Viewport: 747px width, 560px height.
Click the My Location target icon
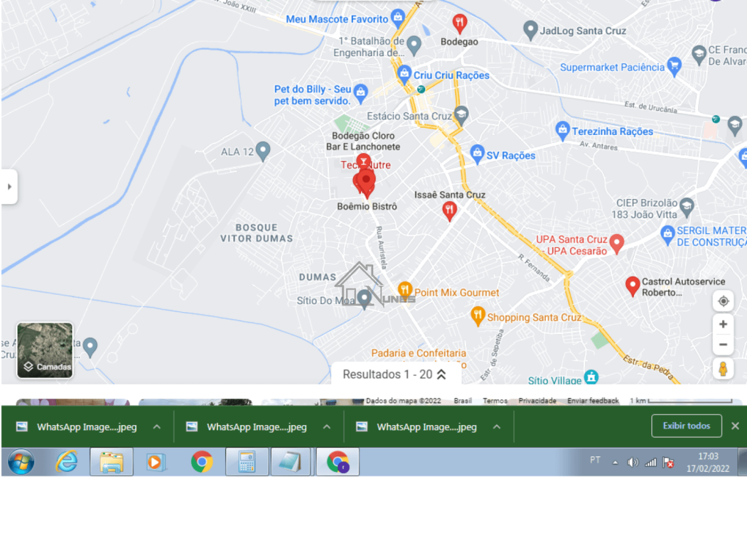click(723, 301)
